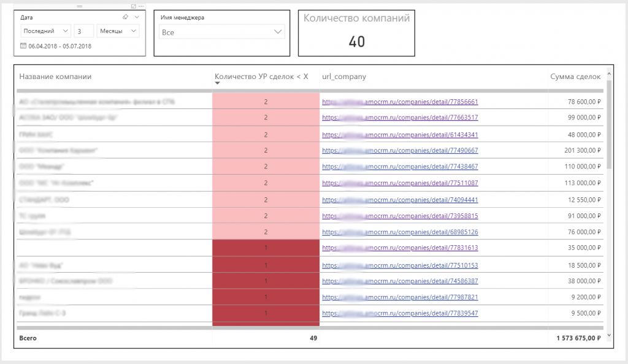Open company link ending in 77831613
This screenshot has width=628, height=364.
point(400,248)
